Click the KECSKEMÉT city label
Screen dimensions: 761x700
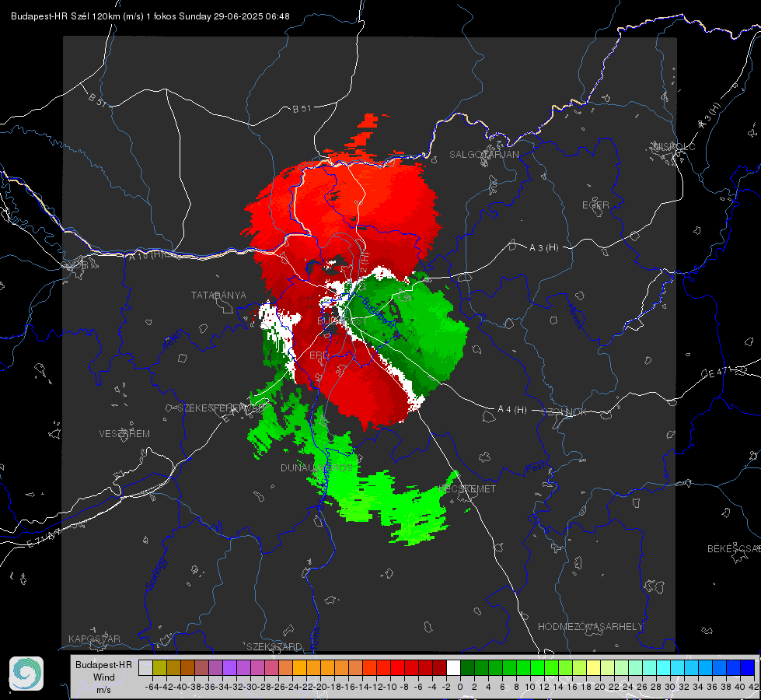(467, 488)
